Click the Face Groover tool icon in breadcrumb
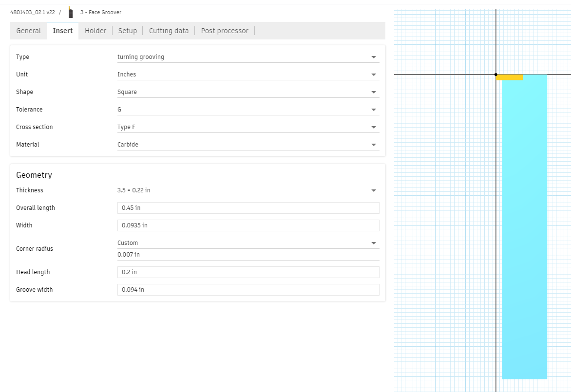 [x=71, y=12]
